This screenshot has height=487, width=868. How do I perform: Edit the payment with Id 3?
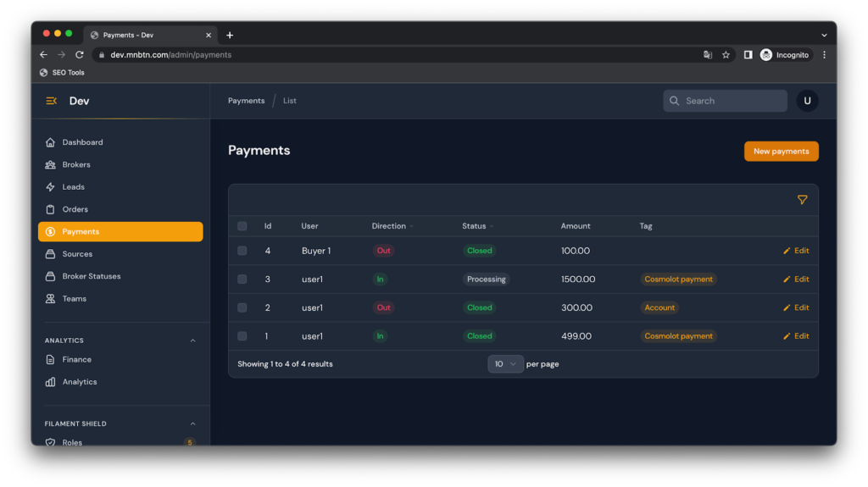pos(796,279)
